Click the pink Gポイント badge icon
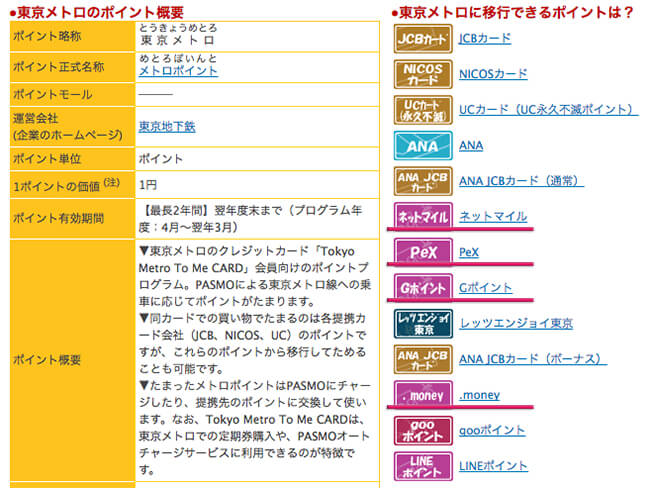 [x=423, y=288]
